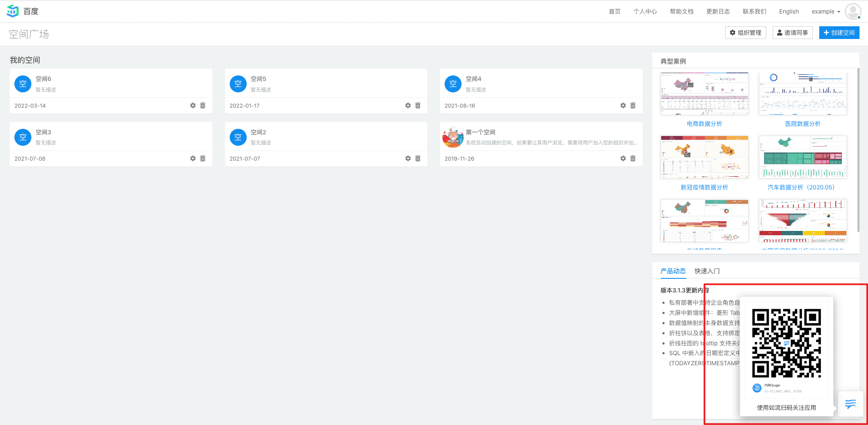The height and width of the screenshot is (425, 868).
Task: Go to 首页 in top navigation
Action: click(615, 11)
